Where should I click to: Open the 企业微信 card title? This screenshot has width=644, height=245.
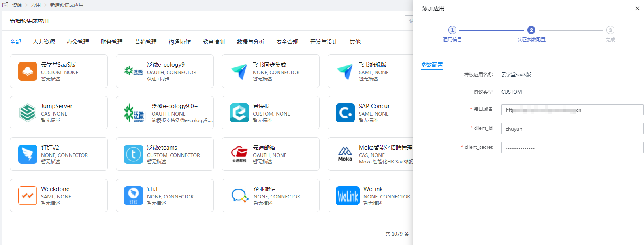(265, 189)
